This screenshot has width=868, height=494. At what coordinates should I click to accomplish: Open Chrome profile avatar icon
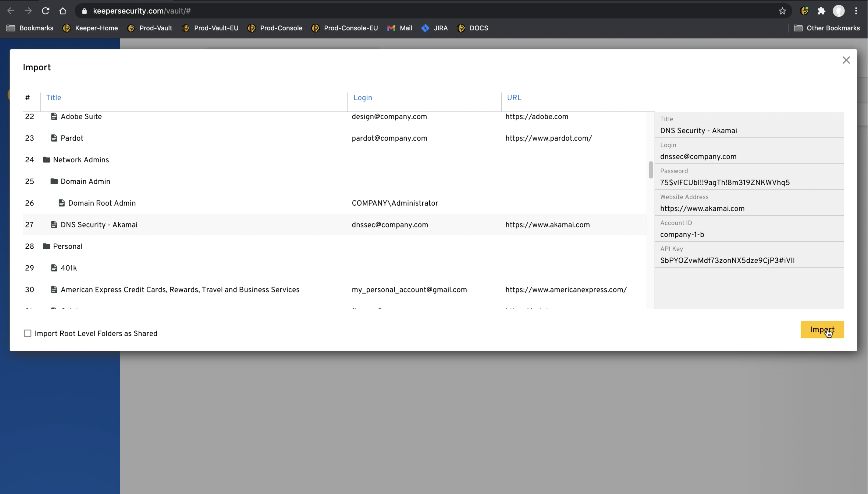[x=839, y=11]
